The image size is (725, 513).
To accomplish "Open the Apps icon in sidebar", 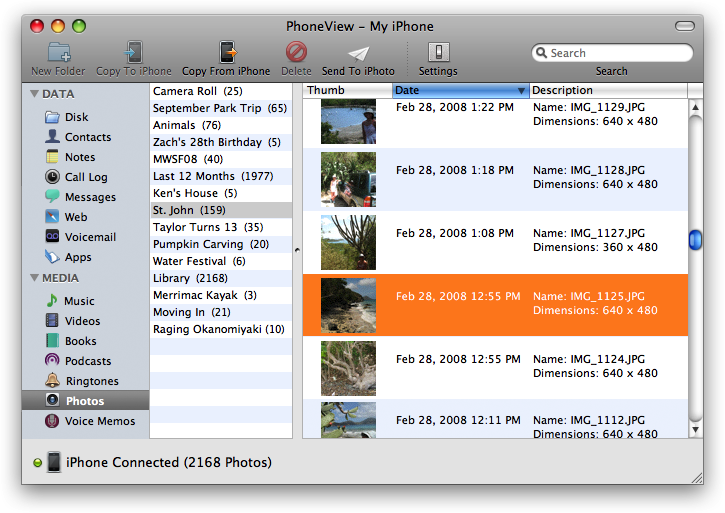I will (x=52, y=256).
